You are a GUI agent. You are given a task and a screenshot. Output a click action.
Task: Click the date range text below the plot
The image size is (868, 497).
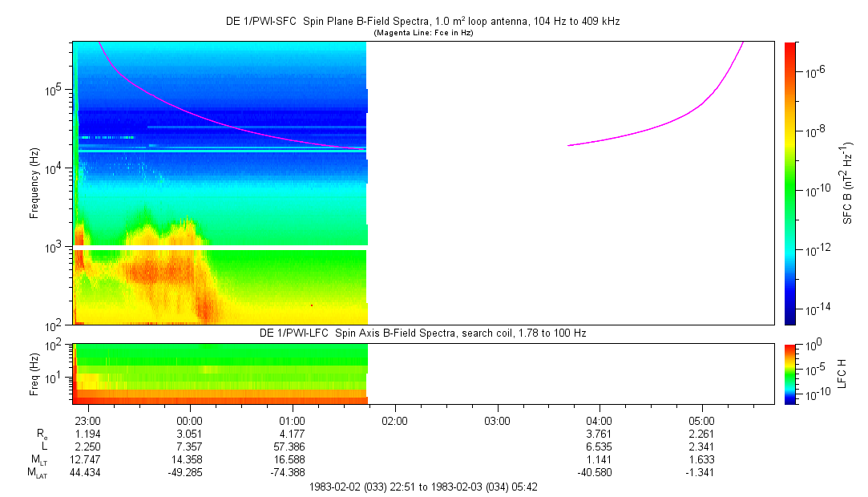pyautogui.click(x=422, y=487)
